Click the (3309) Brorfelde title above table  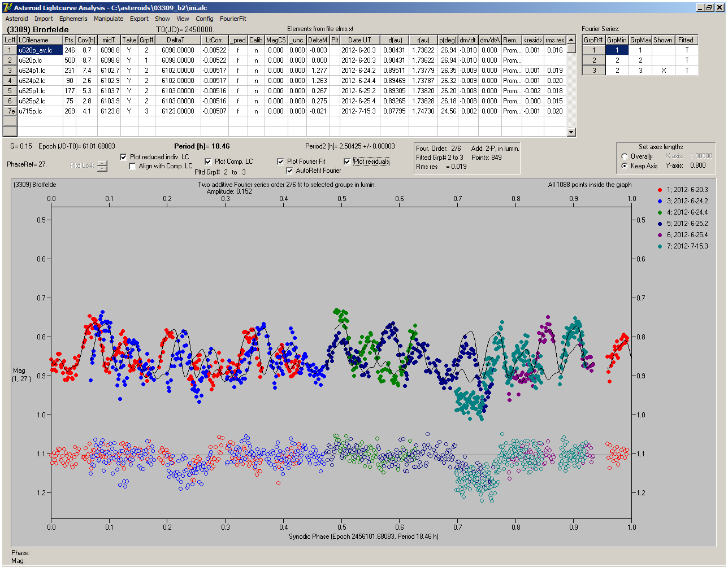37,29
